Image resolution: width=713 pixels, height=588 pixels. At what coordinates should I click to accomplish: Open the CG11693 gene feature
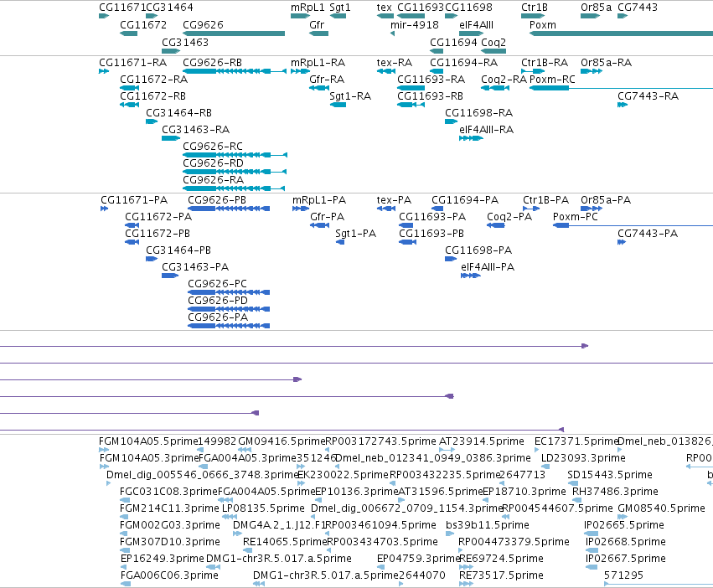pos(411,16)
